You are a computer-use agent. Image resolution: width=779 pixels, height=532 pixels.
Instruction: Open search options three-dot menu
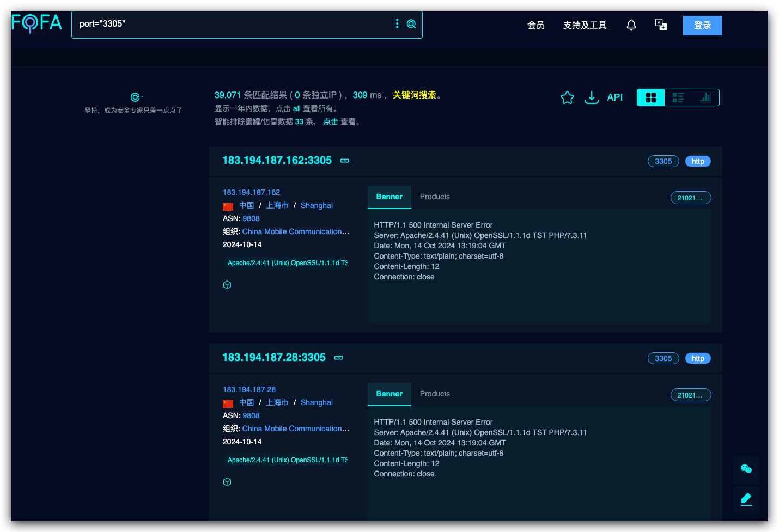pos(397,23)
